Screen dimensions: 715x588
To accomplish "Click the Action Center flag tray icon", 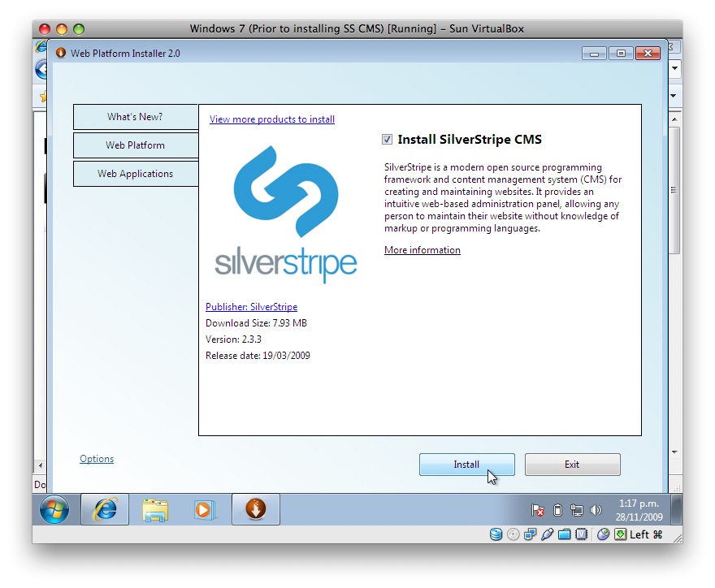I will [538, 510].
